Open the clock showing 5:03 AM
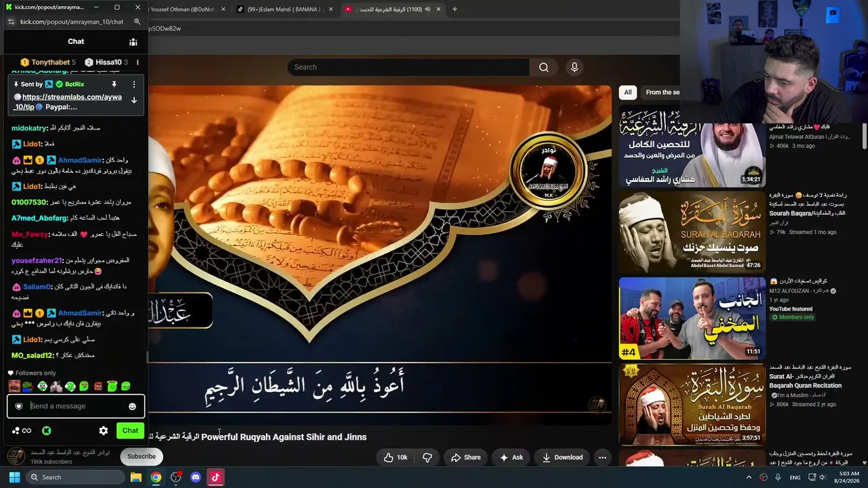This screenshot has height=488, width=868. pyautogui.click(x=848, y=477)
